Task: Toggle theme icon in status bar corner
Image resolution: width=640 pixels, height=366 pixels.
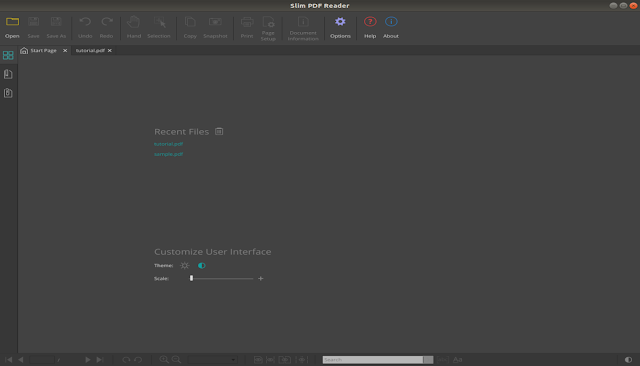Action: (x=628, y=359)
